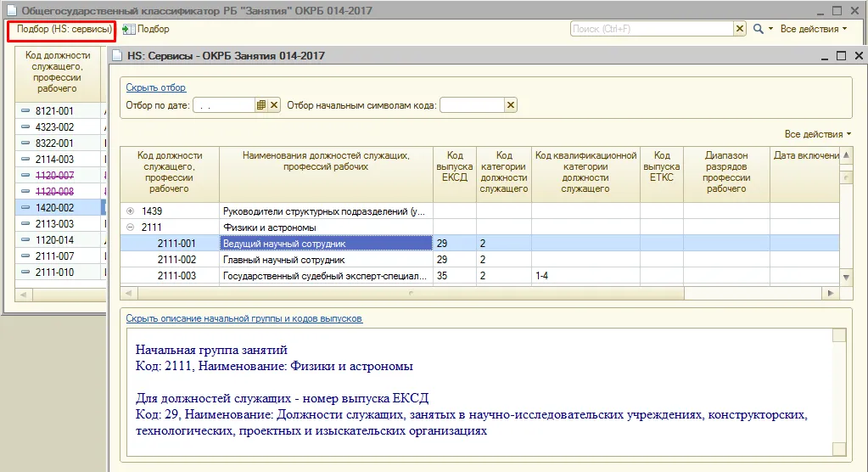
Task: Click the table vertical scrollbar down arrow
Action: [x=846, y=277]
